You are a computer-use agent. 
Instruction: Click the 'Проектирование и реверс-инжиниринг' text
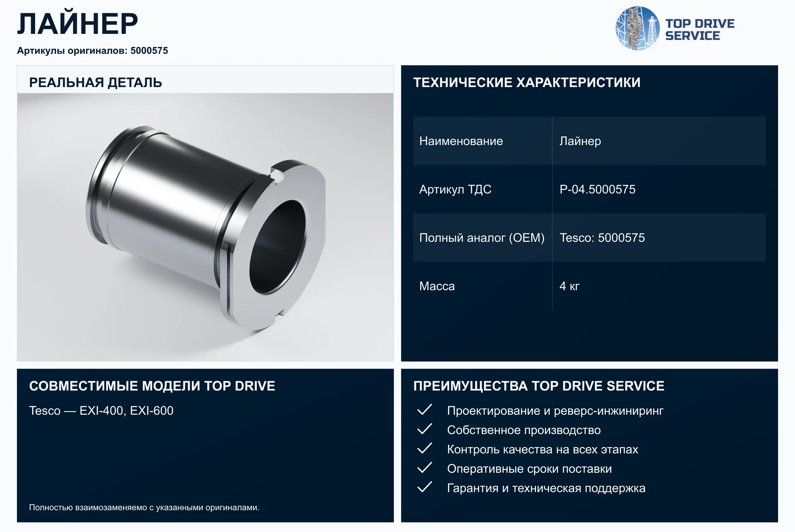tap(555, 411)
